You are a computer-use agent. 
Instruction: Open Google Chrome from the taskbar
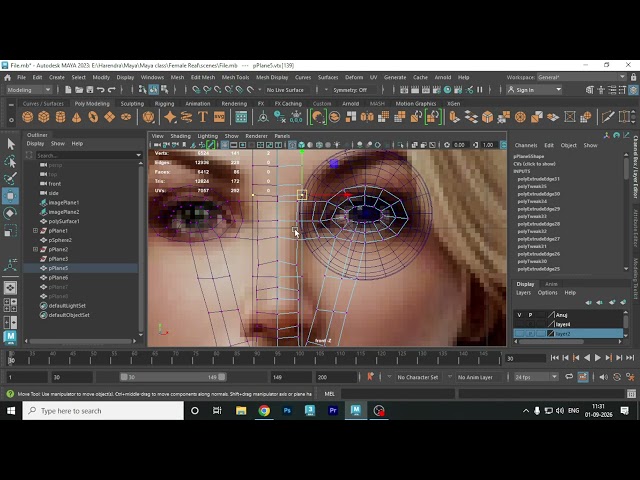tap(264, 411)
